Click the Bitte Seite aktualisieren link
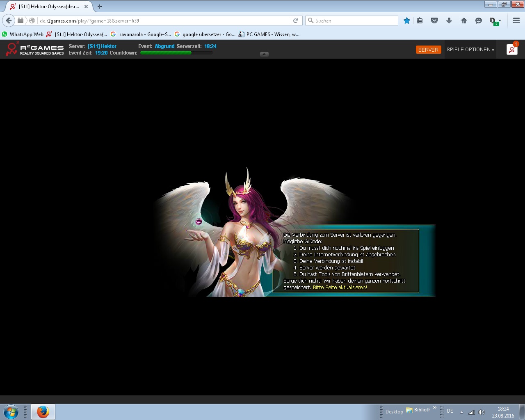Viewport: 525px width, 420px height. 340,288
